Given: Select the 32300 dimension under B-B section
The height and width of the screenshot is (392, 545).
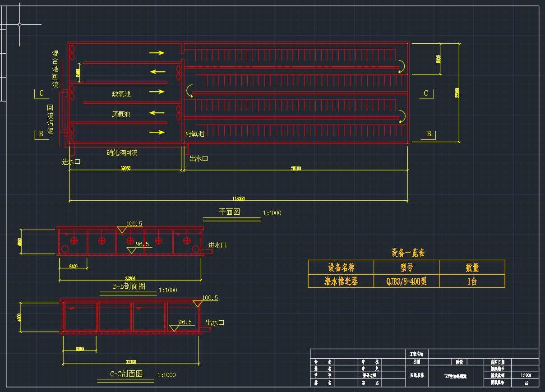Looking at the screenshot, I should point(131,278).
